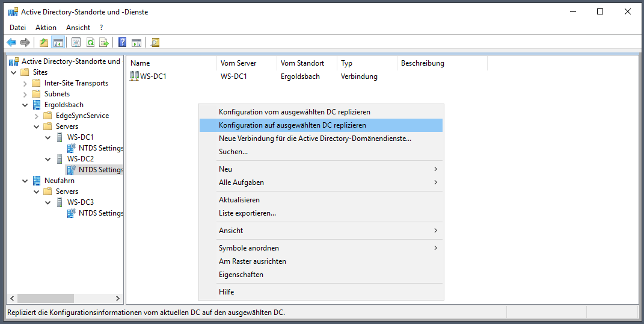Image resolution: width=644 pixels, height=324 pixels.
Task: Click the Forward arrow toolbar icon
Action: pos(25,42)
